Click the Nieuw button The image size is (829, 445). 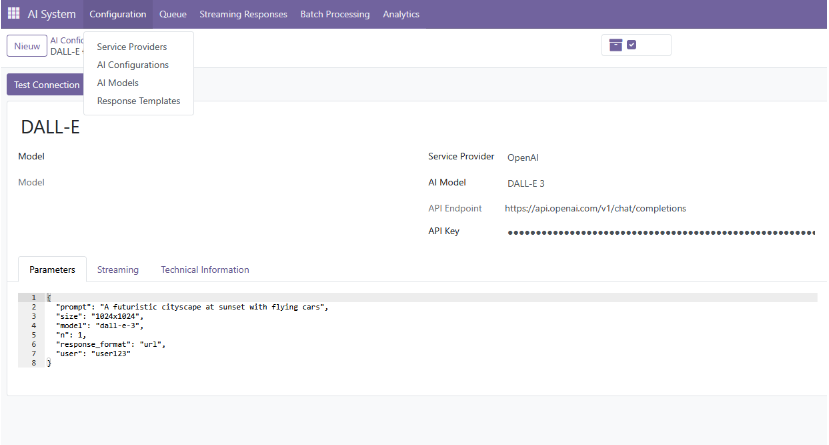pos(27,46)
